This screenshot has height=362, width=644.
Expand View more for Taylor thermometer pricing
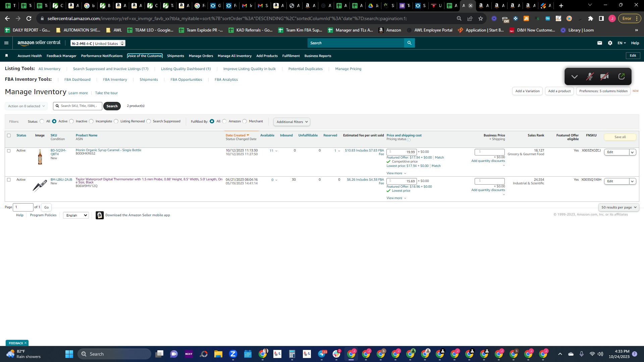pos(396,198)
